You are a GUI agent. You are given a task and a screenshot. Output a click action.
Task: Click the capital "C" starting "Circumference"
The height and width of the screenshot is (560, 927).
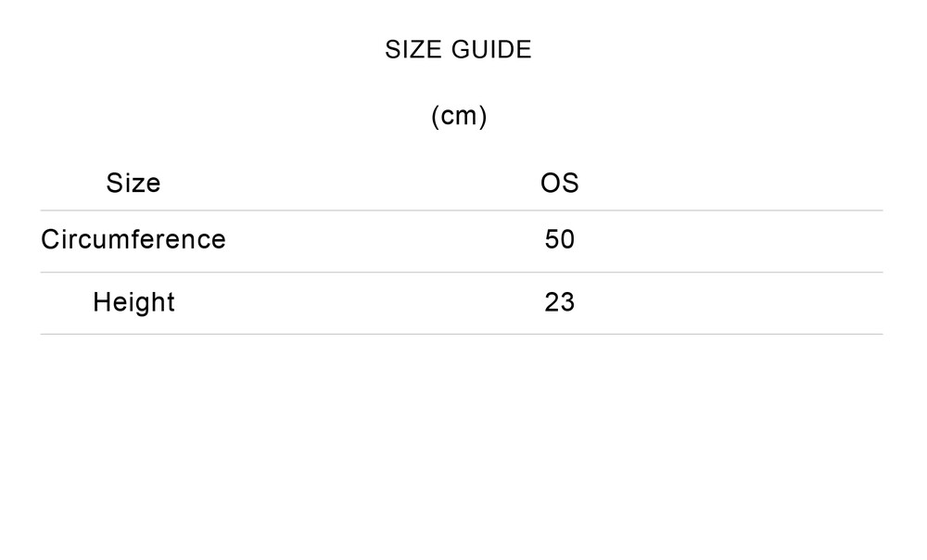pyautogui.click(x=50, y=239)
